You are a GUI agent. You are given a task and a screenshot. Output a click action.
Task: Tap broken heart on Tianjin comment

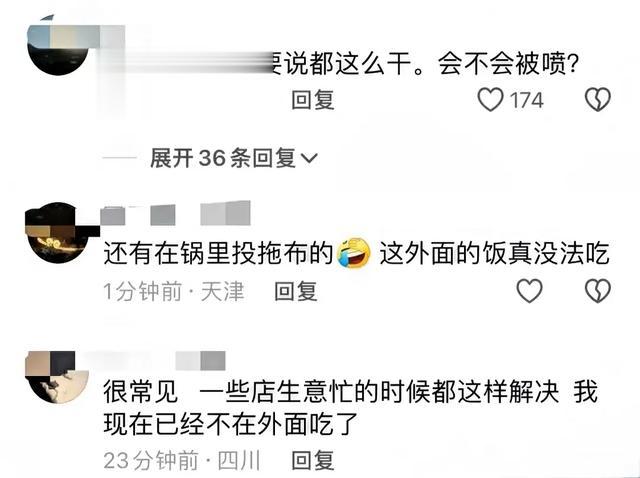[x=598, y=291]
